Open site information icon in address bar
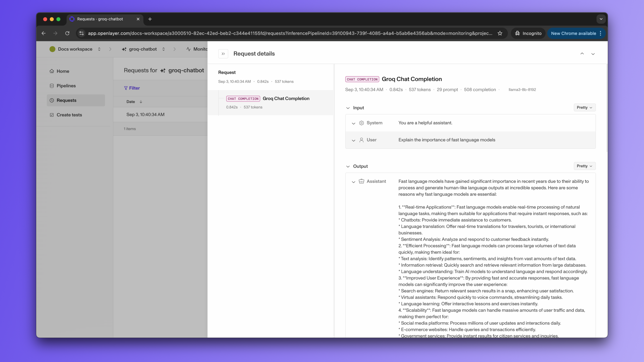 point(82,33)
